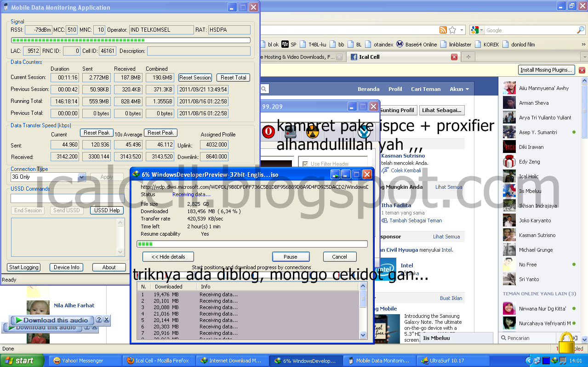
Task: Click the download progress bar
Action: coord(252,244)
